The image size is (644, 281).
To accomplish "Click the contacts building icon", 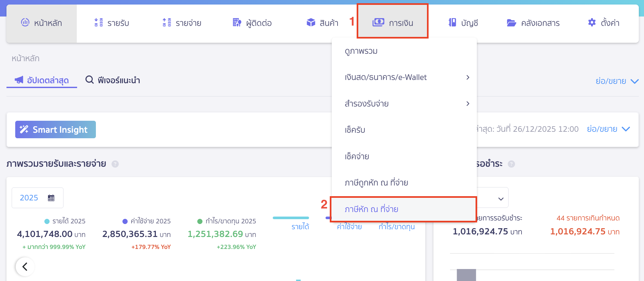I will point(237,22).
